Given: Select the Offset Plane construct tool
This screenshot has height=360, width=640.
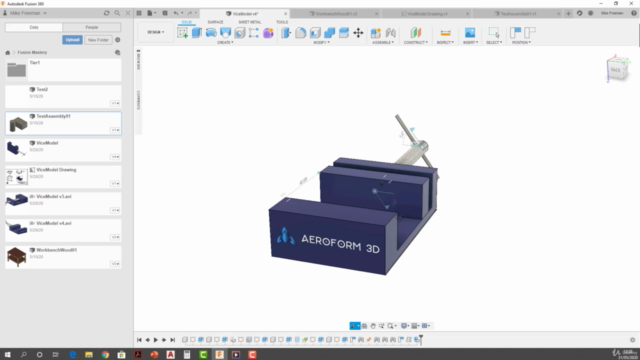Looking at the screenshot, I should [x=416, y=33].
